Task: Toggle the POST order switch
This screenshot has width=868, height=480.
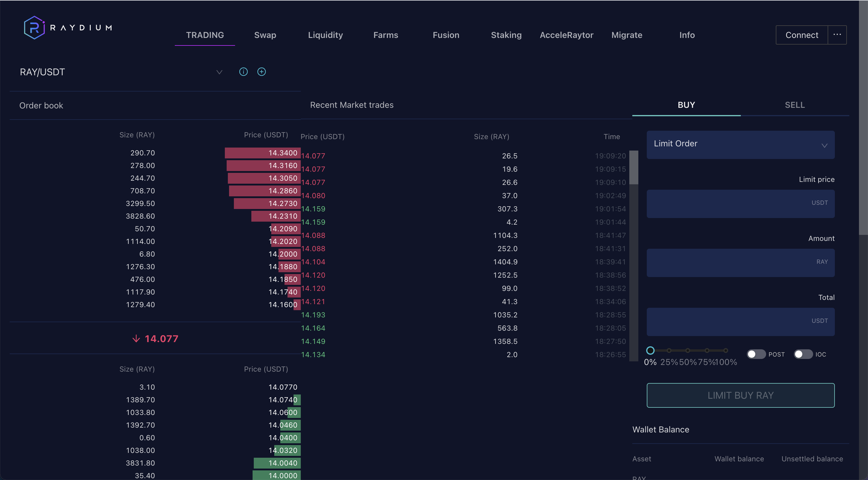Action: 756,354
